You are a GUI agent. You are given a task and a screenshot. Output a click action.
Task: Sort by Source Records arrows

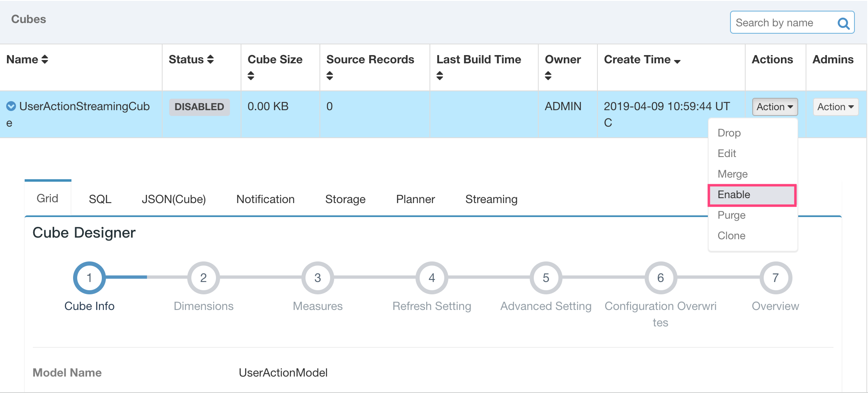pyautogui.click(x=330, y=76)
